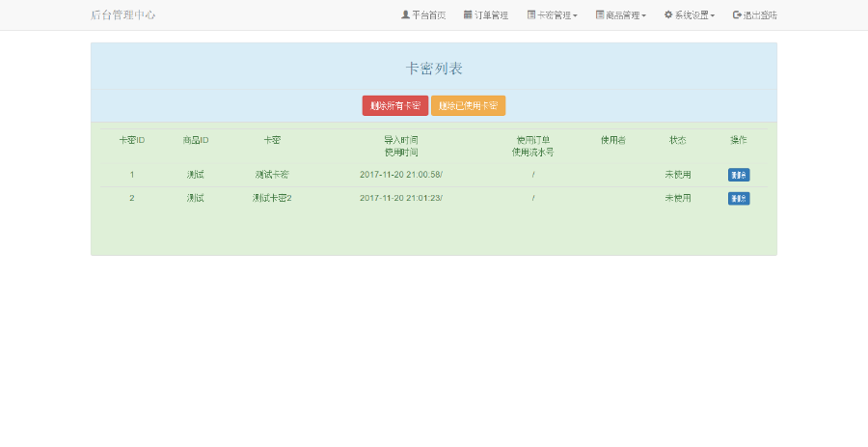Click the 状态 column header

[678, 140]
